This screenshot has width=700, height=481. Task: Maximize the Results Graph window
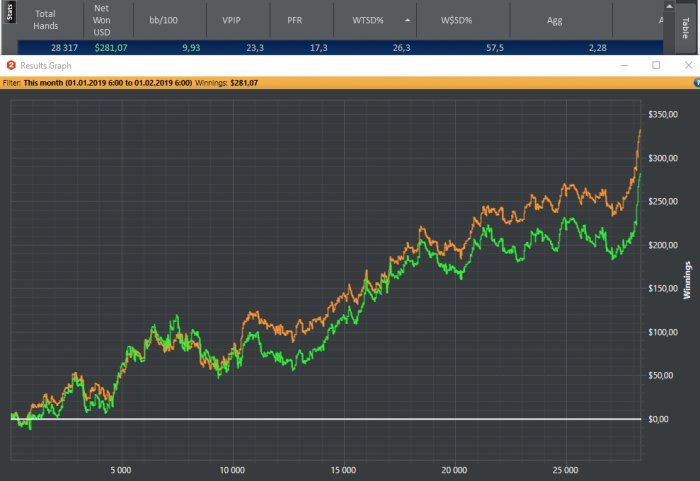(656, 65)
